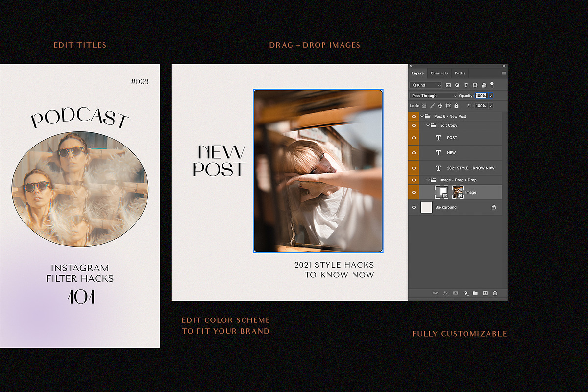This screenshot has height=392, width=588.
Task: Hide the 2021 STYLE... KNOW NOW layer
Action: tap(414, 168)
